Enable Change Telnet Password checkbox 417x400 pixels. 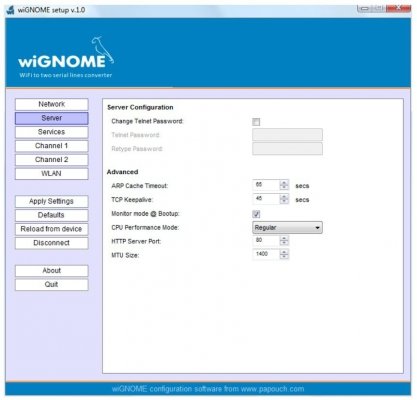click(256, 122)
